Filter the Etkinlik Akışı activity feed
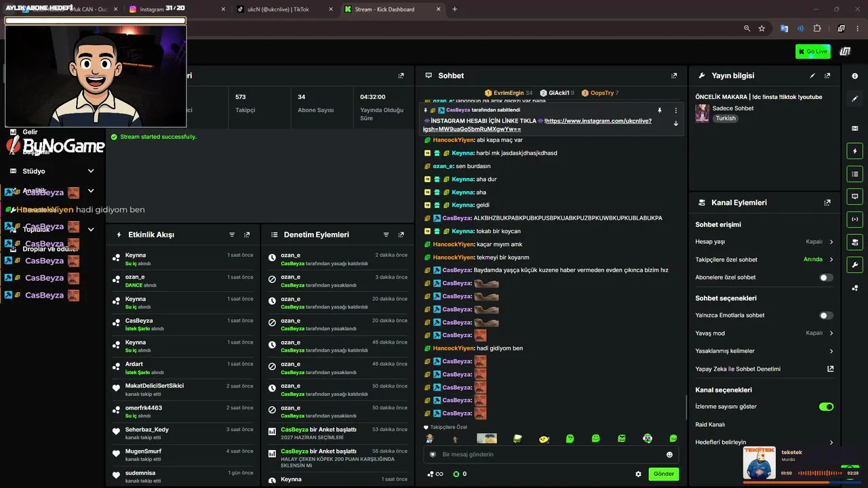 pos(232,235)
